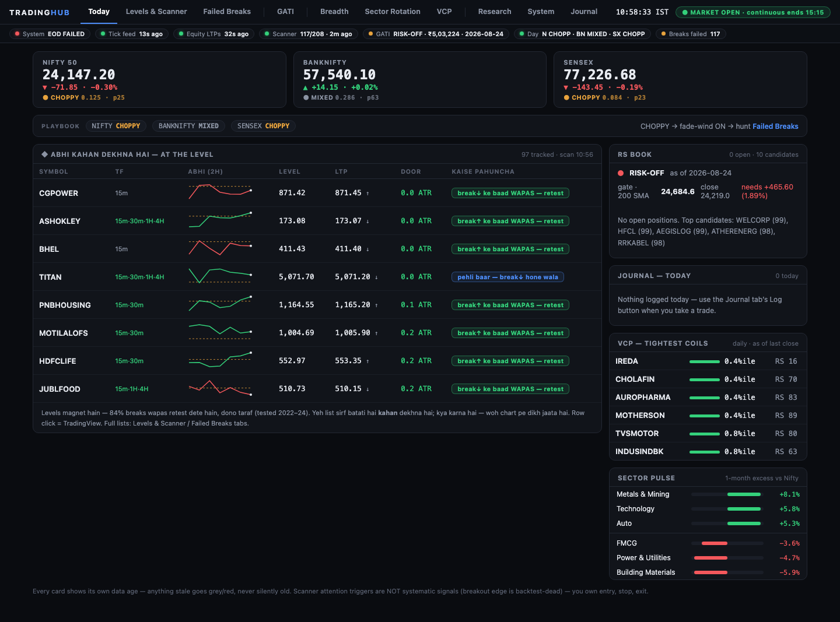Click the JOURNAL — TODAY panel header

(x=708, y=276)
